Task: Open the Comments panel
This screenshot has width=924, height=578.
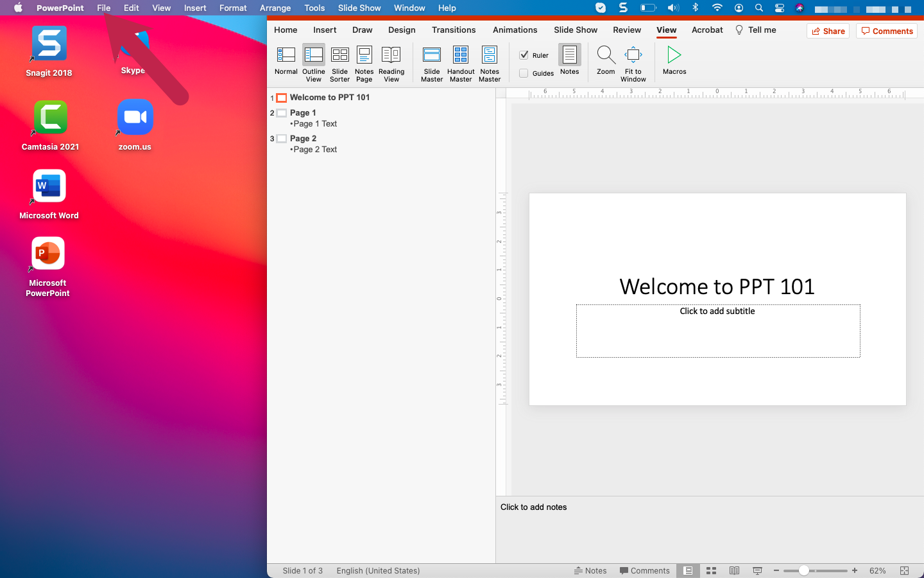Action: (886, 31)
